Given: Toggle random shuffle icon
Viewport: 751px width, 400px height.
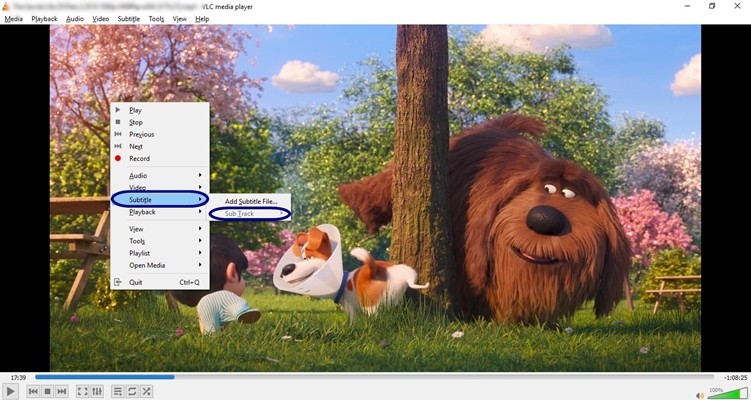Looking at the screenshot, I should click(x=146, y=391).
